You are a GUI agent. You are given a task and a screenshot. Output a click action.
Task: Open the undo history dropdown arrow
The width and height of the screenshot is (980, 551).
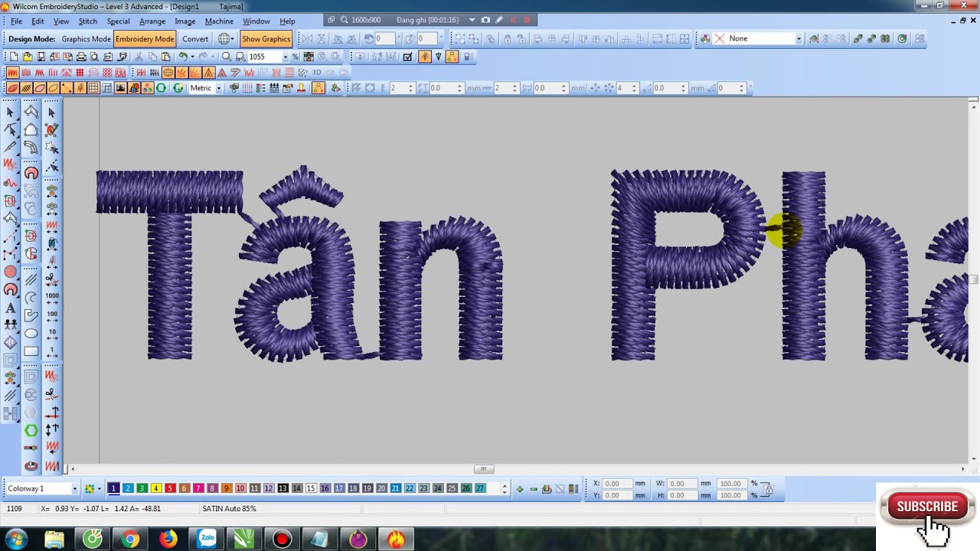[194, 57]
